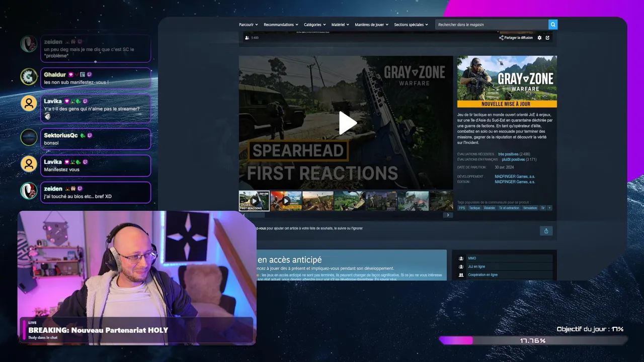The image size is (644, 362).
Task: Open Sections spéciales dropdown
Action: (411, 25)
